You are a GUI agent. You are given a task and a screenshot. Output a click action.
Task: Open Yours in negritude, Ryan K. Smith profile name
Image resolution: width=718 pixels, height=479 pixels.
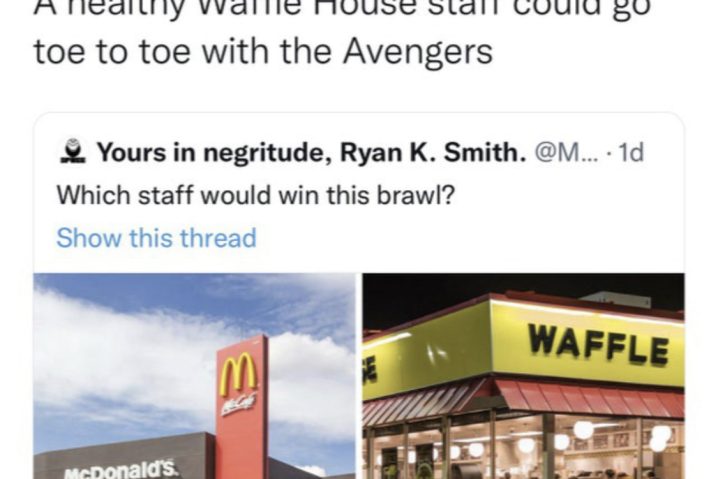(311, 152)
